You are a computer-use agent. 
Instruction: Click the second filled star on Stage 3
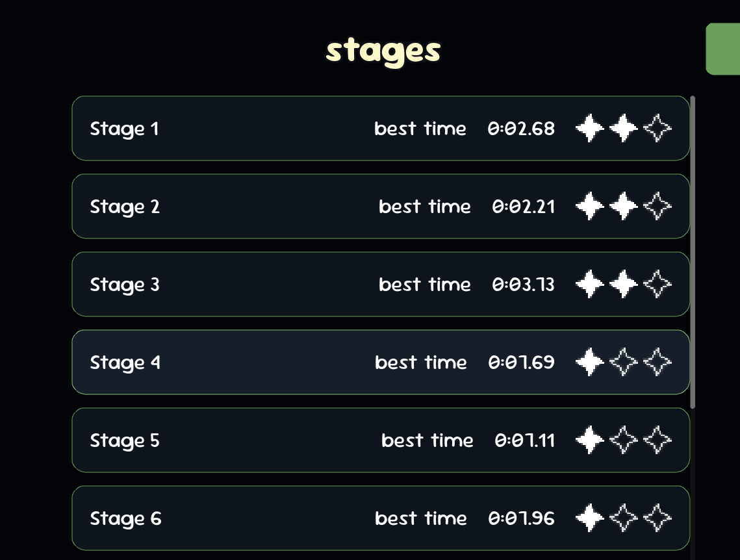[x=624, y=285]
